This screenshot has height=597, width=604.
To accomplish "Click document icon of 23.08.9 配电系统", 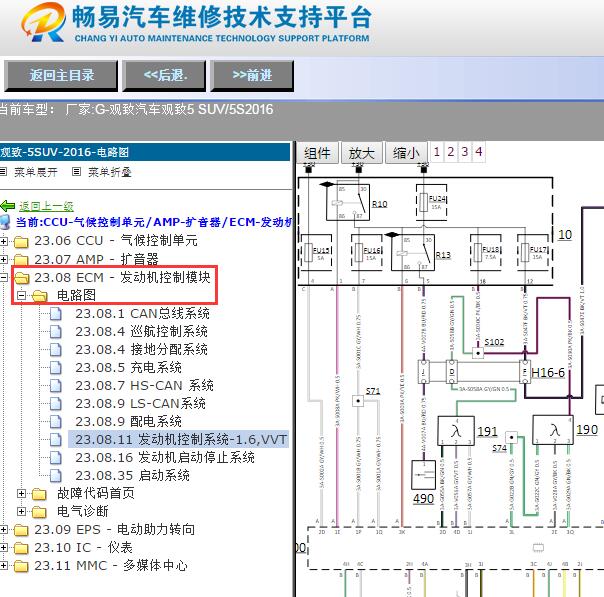I will point(56,421).
